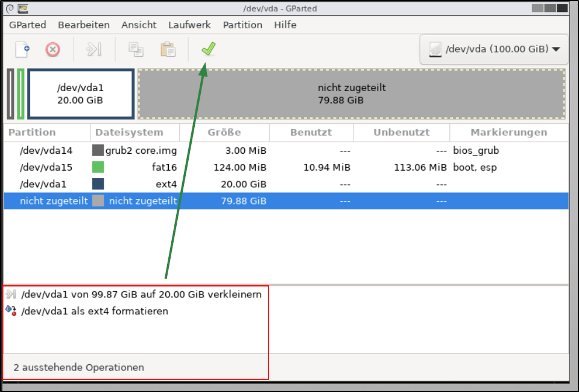579x392 pixels.
Task: Open the Partition menu
Action: pyautogui.click(x=242, y=25)
